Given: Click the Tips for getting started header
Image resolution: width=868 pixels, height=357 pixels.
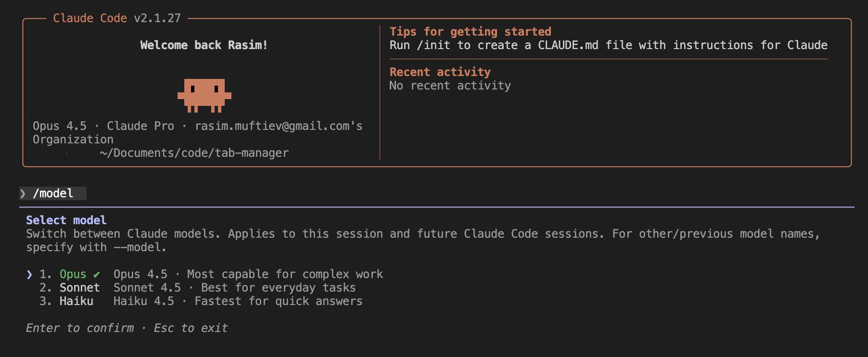Looking at the screenshot, I should pos(471,31).
